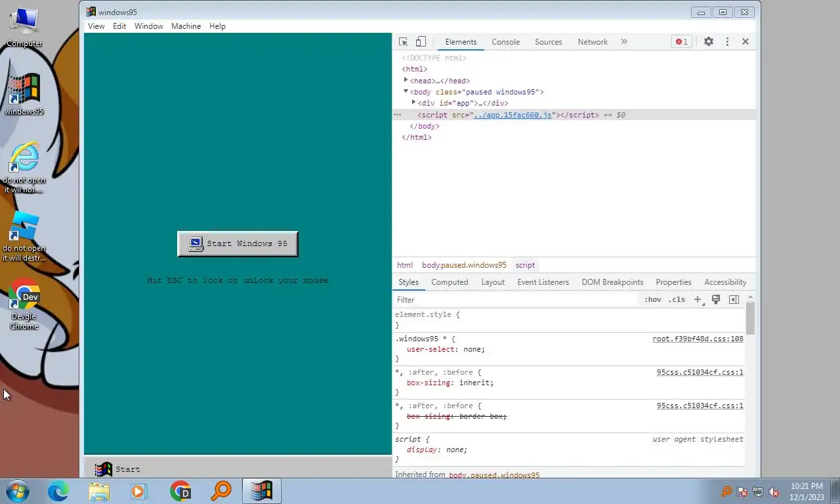Toggle the .cls classes panel

click(x=677, y=299)
